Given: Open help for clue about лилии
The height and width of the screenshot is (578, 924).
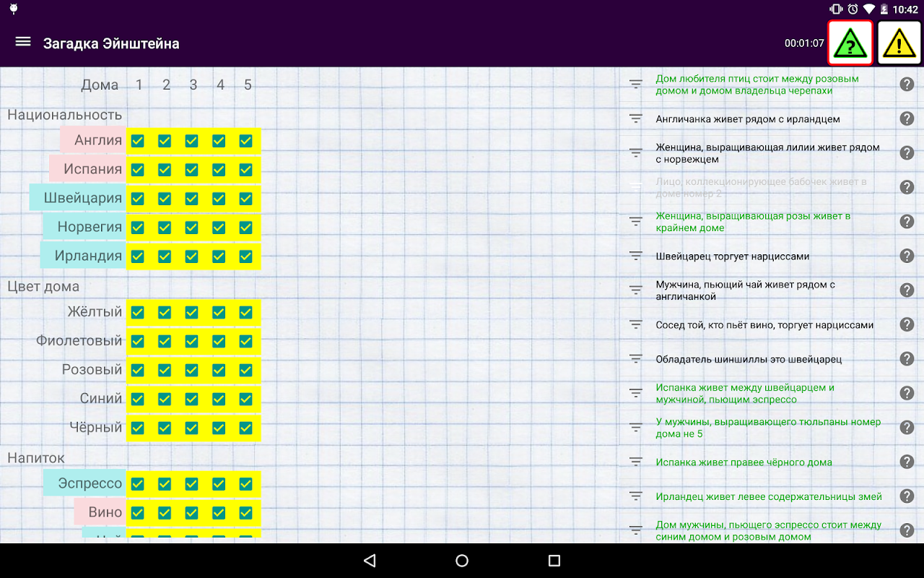Looking at the screenshot, I should click(907, 153).
